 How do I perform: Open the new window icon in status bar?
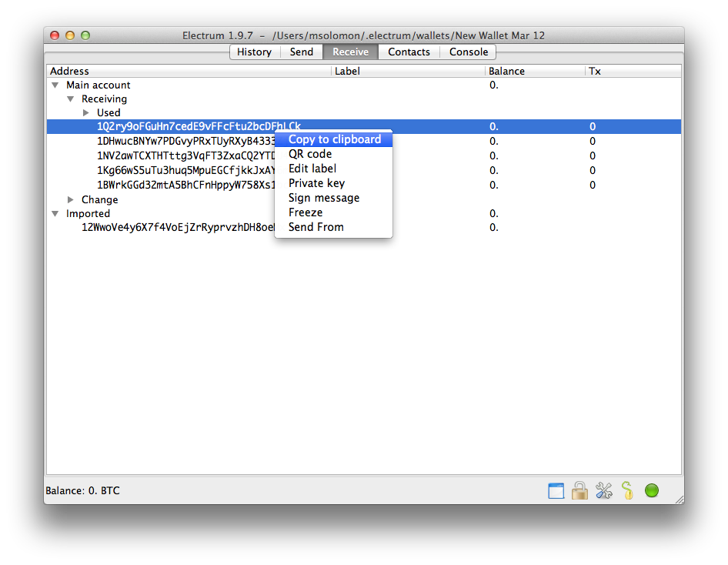click(x=556, y=491)
